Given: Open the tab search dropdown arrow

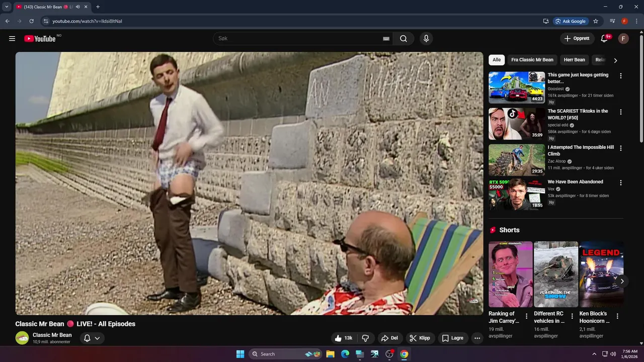Looking at the screenshot, I should pos(7,7).
